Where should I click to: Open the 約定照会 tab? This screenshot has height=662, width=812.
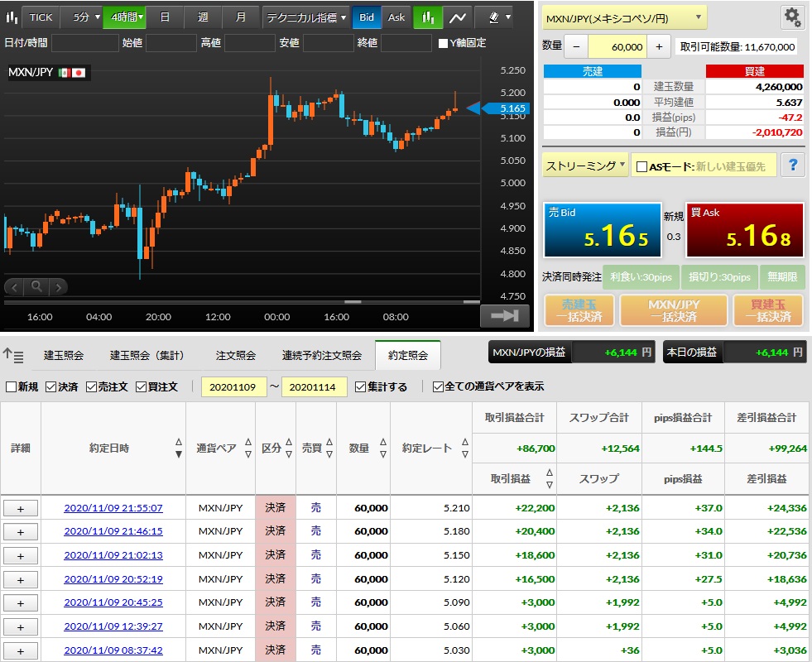pos(408,356)
